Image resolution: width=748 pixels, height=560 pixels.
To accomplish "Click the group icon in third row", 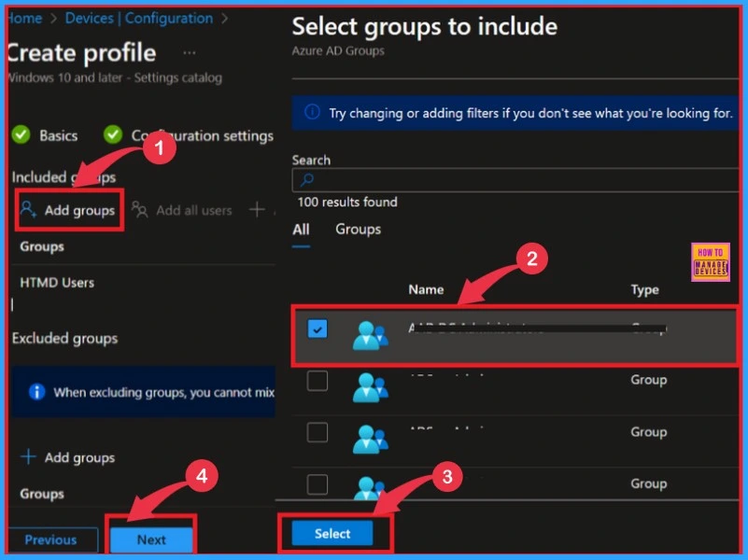I will (370, 439).
